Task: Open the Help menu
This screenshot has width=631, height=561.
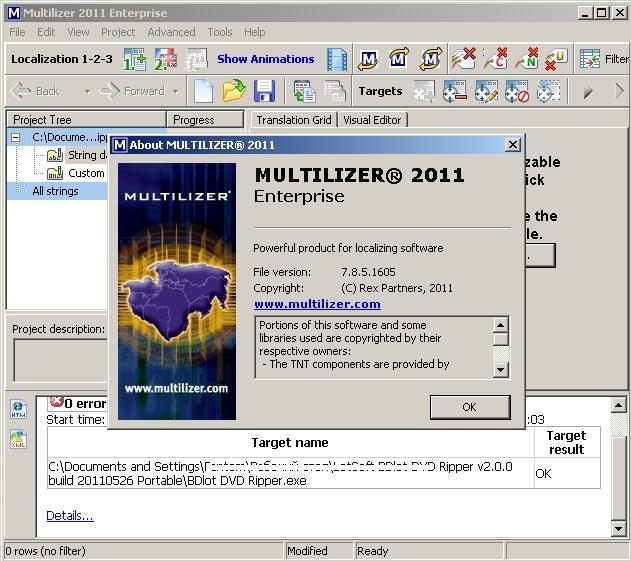Action: click(254, 32)
